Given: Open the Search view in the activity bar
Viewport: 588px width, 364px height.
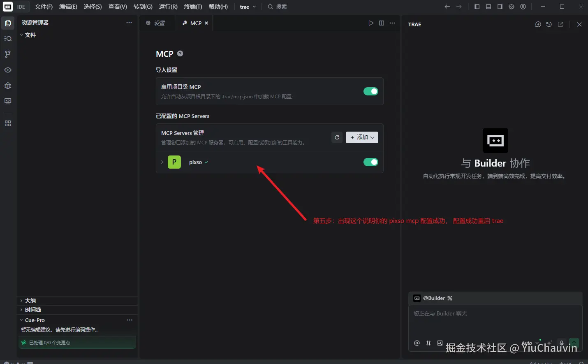Looking at the screenshot, I should coord(8,39).
